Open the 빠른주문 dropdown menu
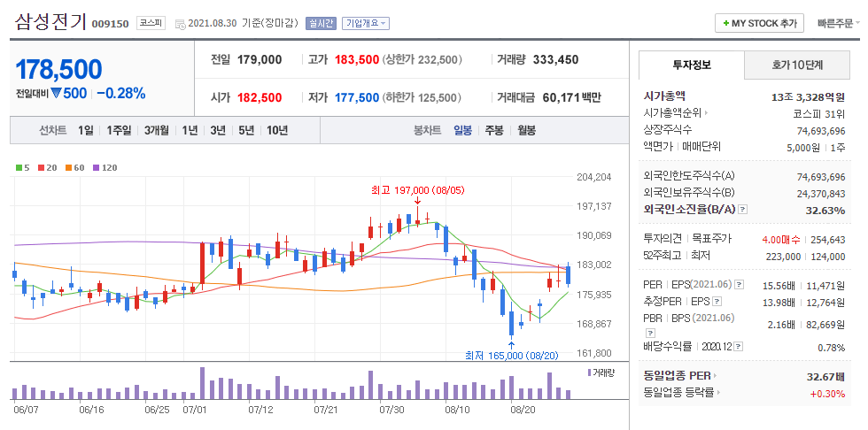The width and height of the screenshot is (868, 430). coord(839,23)
